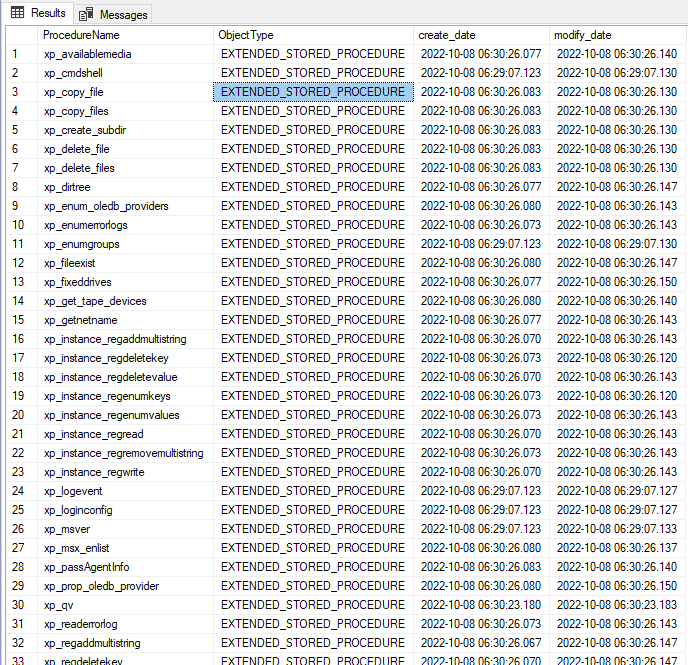Select the top-left grid corner cell
This screenshot has height=665, width=688.
pos(20,35)
